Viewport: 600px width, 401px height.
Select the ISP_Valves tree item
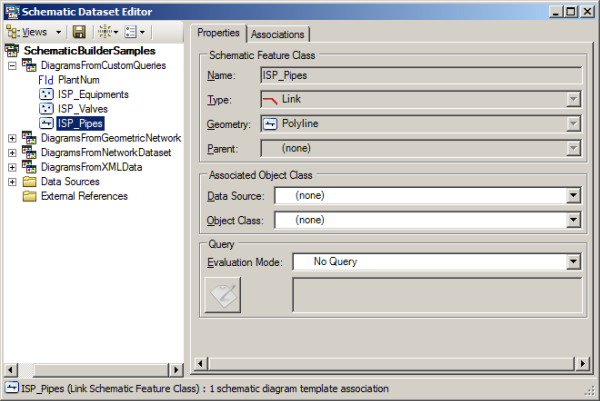coord(82,108)
